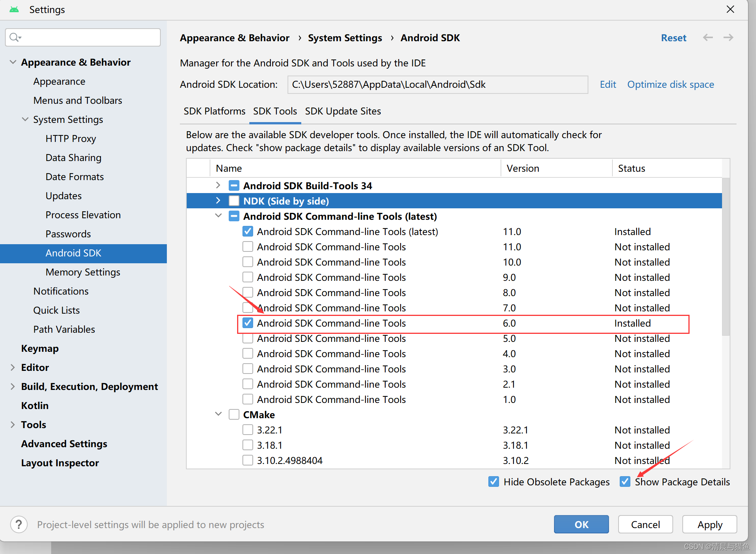Screen dimensions: 756x554
Task: Uncheck Show Package Details
Action: [x=625, y=482]
